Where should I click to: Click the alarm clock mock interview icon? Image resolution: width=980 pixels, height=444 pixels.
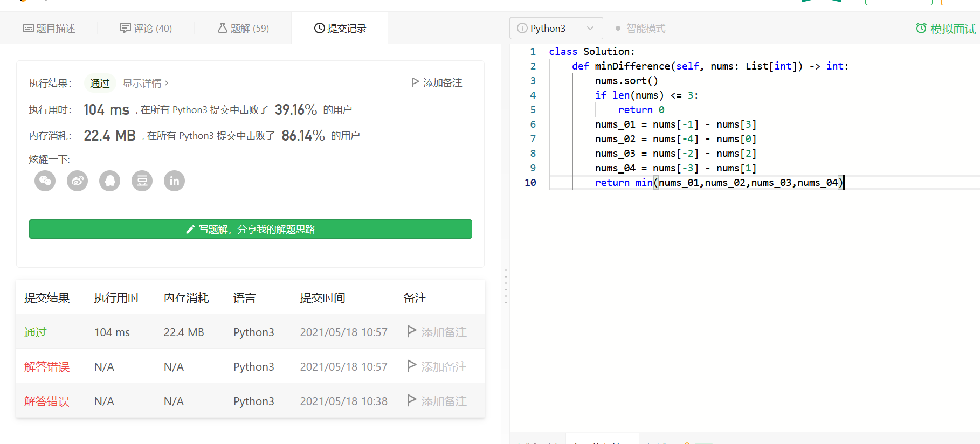(x=921, y=28)
